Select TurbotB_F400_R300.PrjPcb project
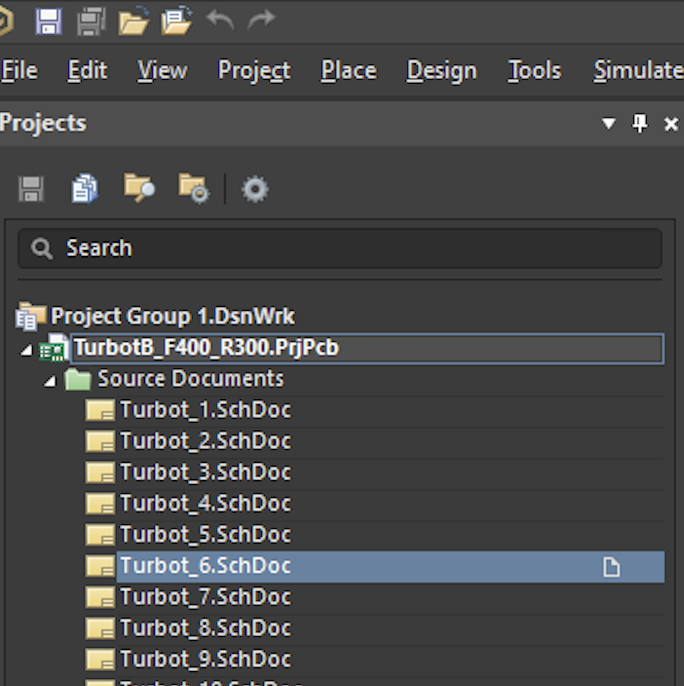684x686 pixels. pos(367,348)
